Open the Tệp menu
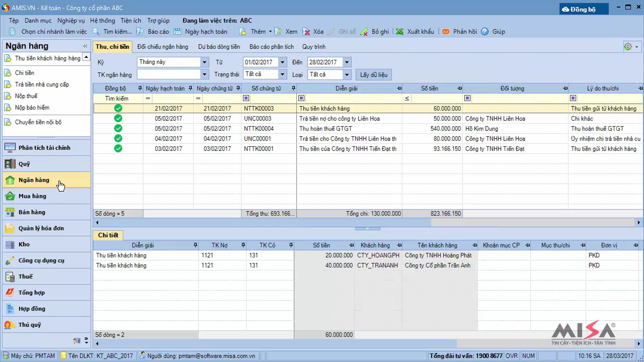 coord(14,21)
